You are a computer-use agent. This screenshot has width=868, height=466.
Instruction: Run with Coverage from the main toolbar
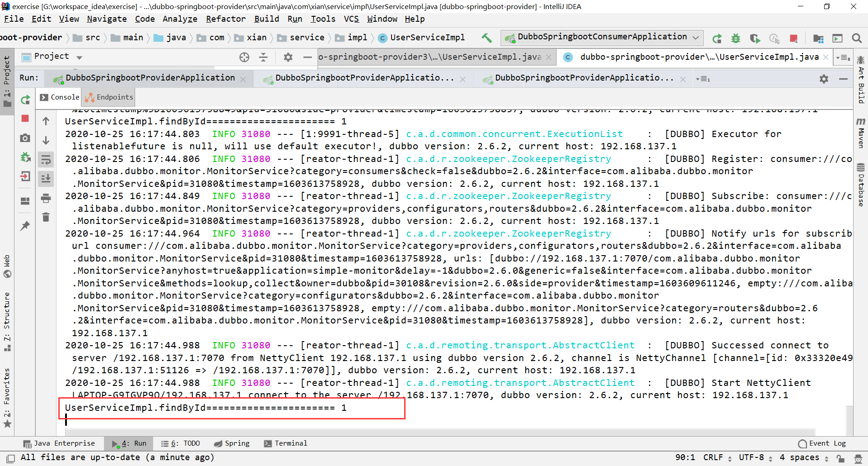click(x=755, y=38)
